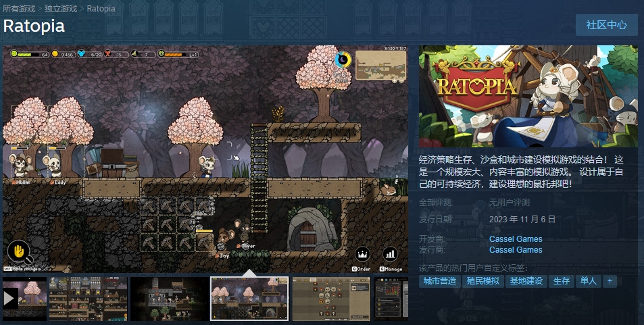Open the 社区中心 community hub button
The height and width of the screenshot is (325, 644).
pos(606,24)
